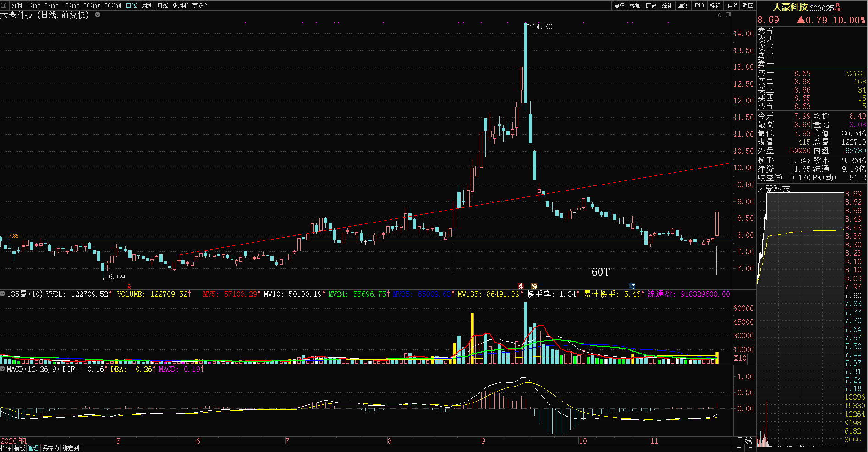Add stock via +自选 button

click(732, 5)
